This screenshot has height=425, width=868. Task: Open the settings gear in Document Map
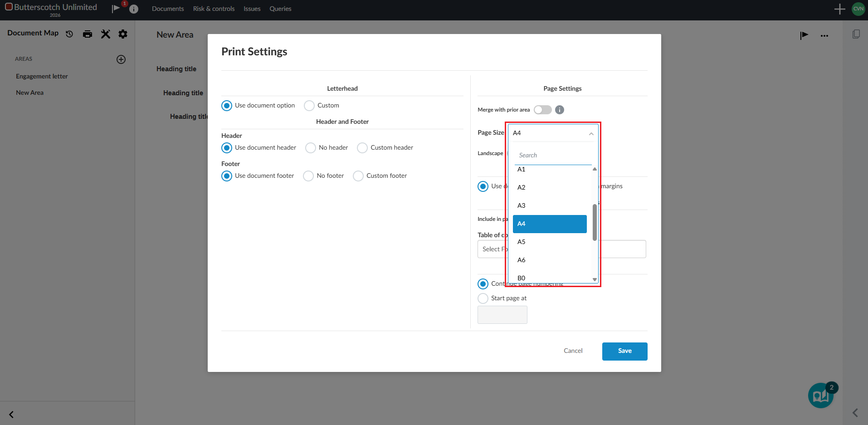click(x=123, y=34)
